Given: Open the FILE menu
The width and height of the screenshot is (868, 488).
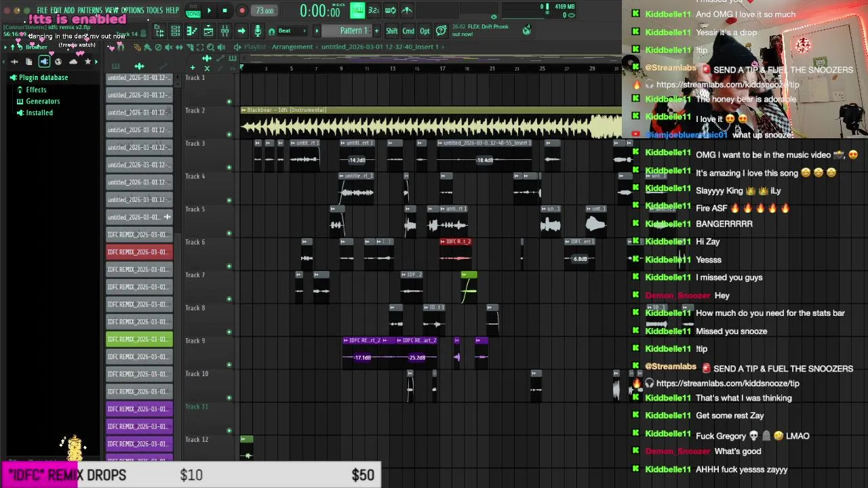Looking at the screenshot, I should point(42,10).
